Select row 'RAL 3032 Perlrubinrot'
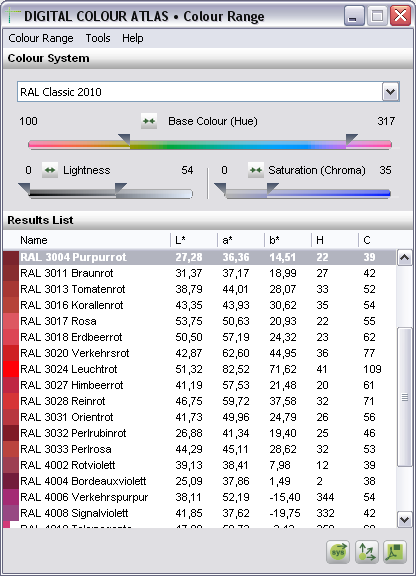Image resolution: width=416 pixels, height=576 pixels. click(x=200, y=433)
